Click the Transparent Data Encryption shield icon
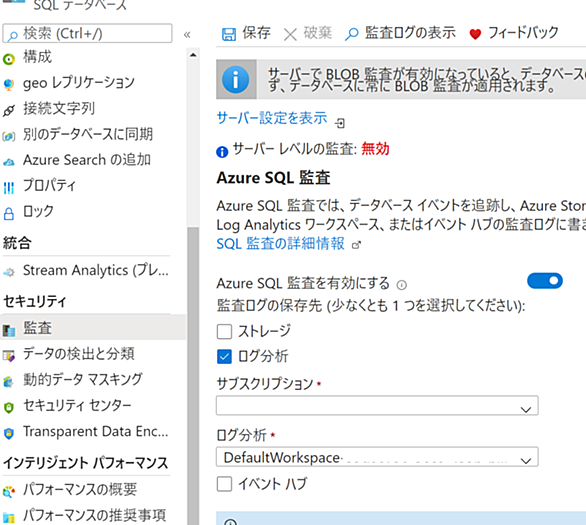This screenshot has width=586, height=525. pos(9,433)
